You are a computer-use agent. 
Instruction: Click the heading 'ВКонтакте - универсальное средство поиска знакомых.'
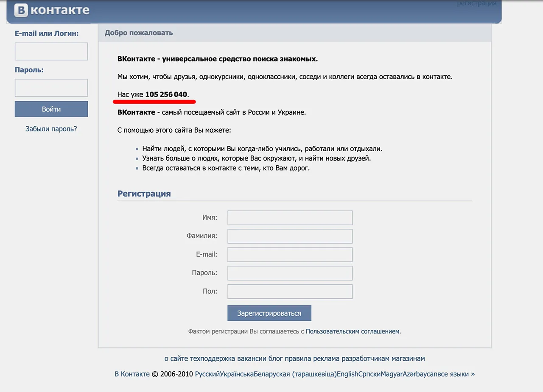click(x=218, y=59)
